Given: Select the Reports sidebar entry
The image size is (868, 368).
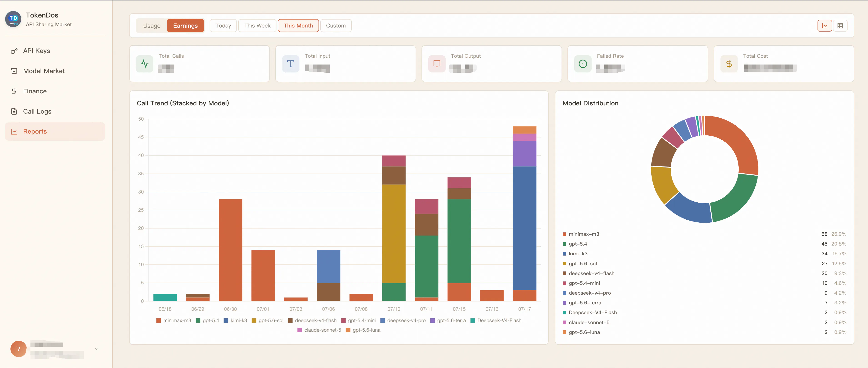Looking at the screenshot, I should [x=55, y=131].
